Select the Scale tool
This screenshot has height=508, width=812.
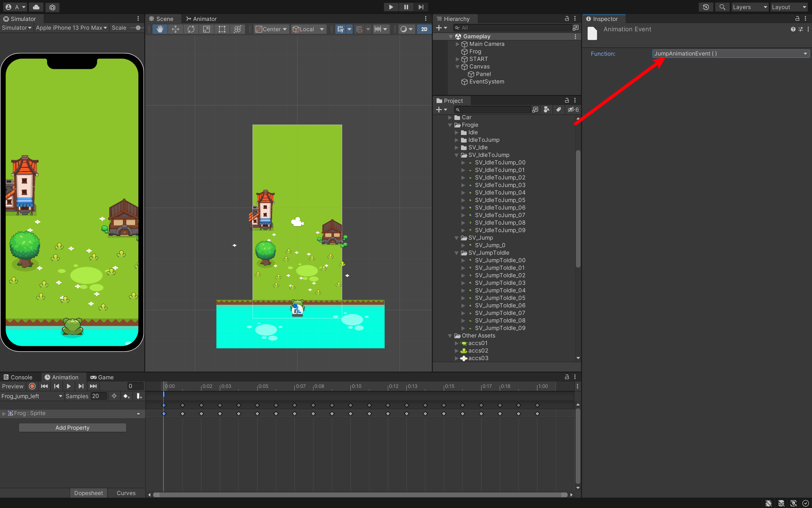coord(206,29)
